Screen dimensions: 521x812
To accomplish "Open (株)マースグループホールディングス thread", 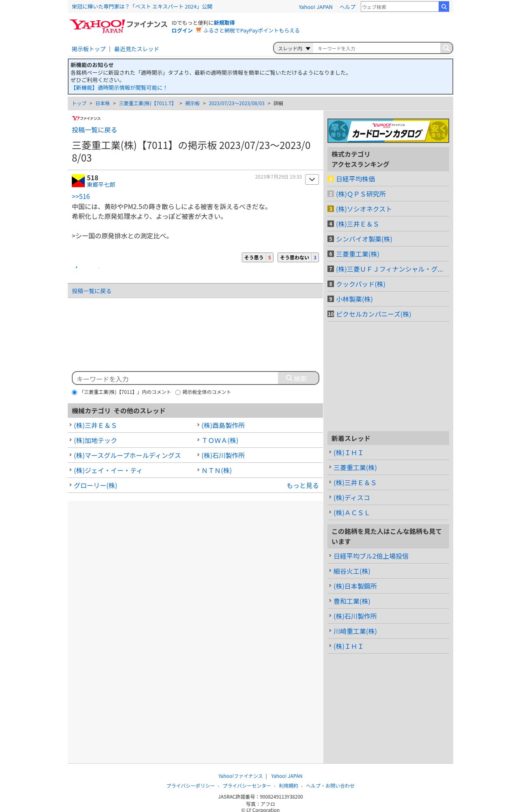I will tap(127, 456).
